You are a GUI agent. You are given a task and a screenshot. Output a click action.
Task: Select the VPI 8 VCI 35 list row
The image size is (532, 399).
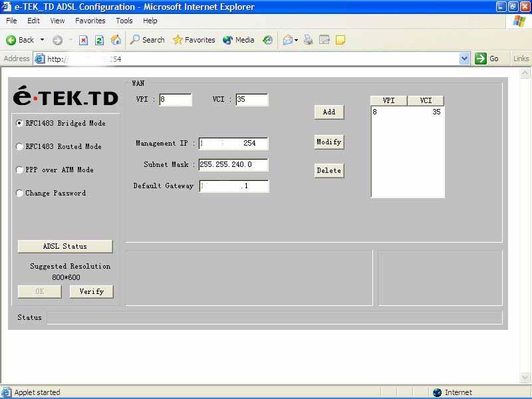(x=408, y=112)
